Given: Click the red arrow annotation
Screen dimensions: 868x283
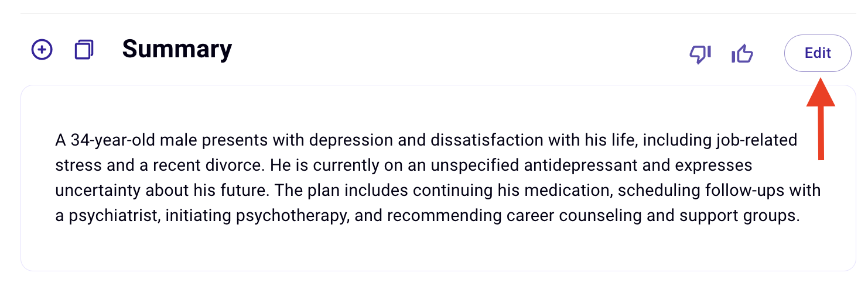Looking at the screenshot, I should point(821,118).
